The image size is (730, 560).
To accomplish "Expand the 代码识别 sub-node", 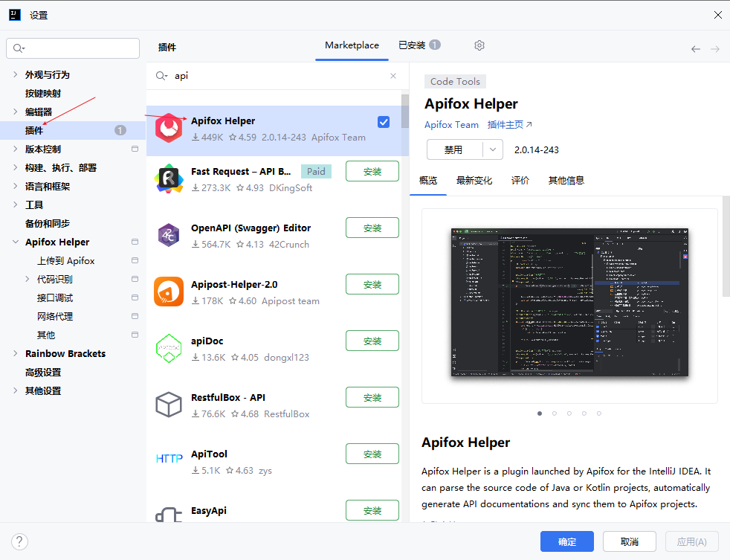I will click(x=27, y=279).
